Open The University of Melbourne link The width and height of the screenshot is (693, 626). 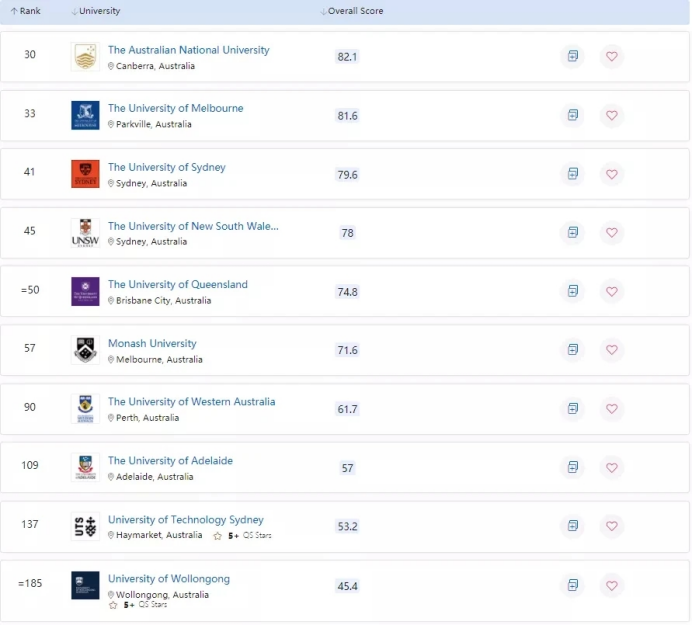[x=175, y=108]
